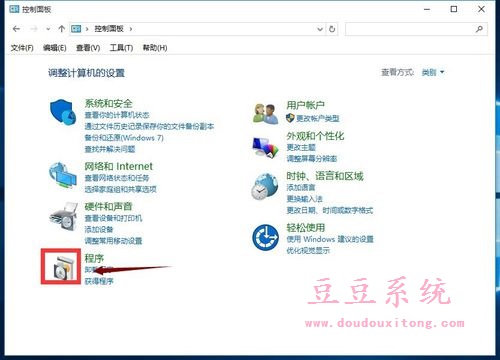Open the 网络和 Internet heading link

(118, 166)
